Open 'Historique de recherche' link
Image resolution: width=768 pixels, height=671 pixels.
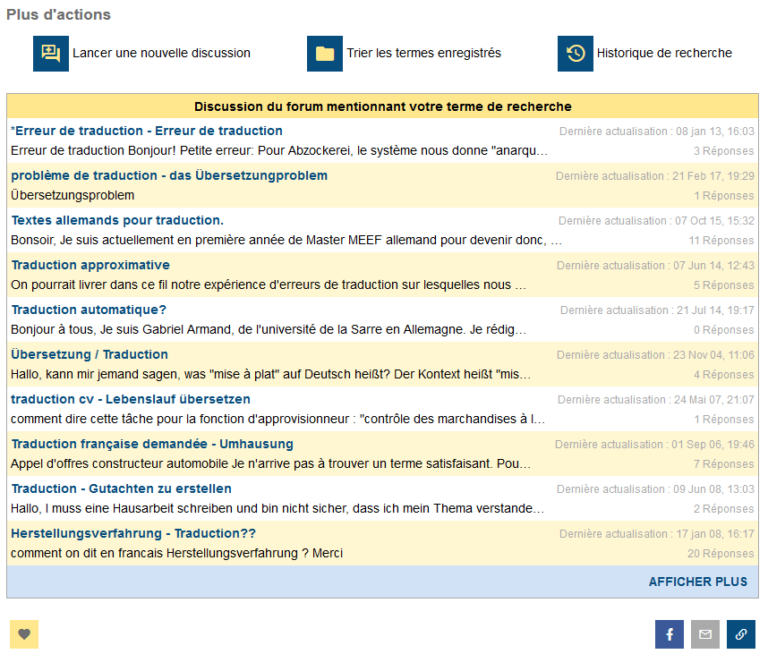[x=665, y=53]
